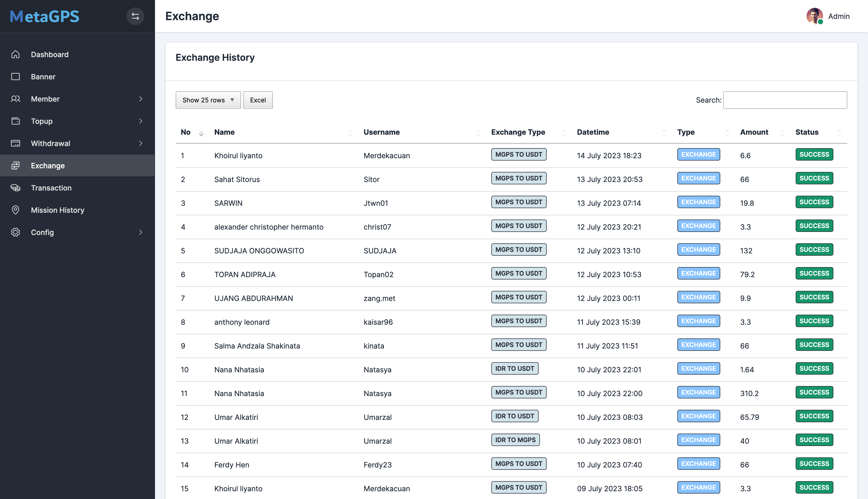Sort by Datetime column sort arrows
Screen dimensions: 868x499
664,133
